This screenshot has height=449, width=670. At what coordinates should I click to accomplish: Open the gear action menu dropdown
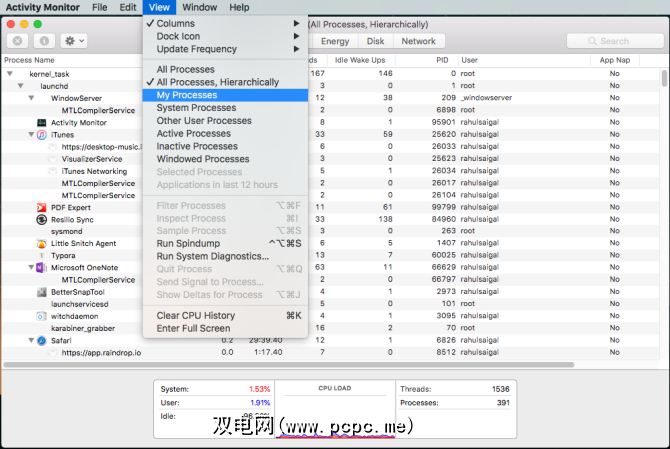(x=74, y=41)
